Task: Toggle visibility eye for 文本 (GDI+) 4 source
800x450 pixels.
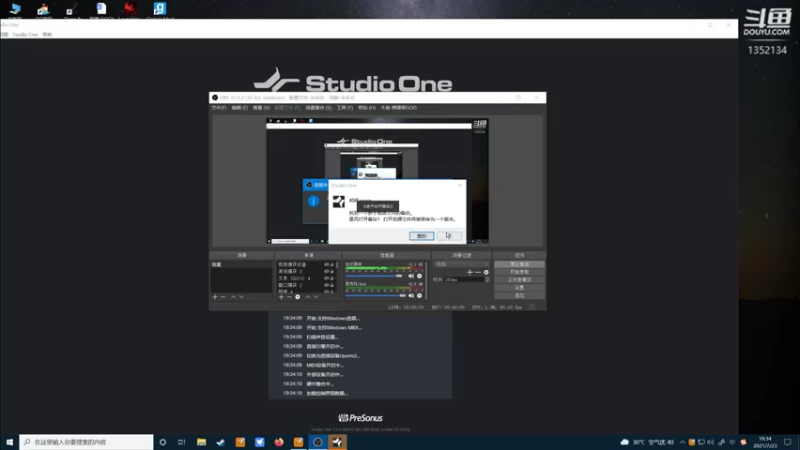Action: click(x=327, y=279)
